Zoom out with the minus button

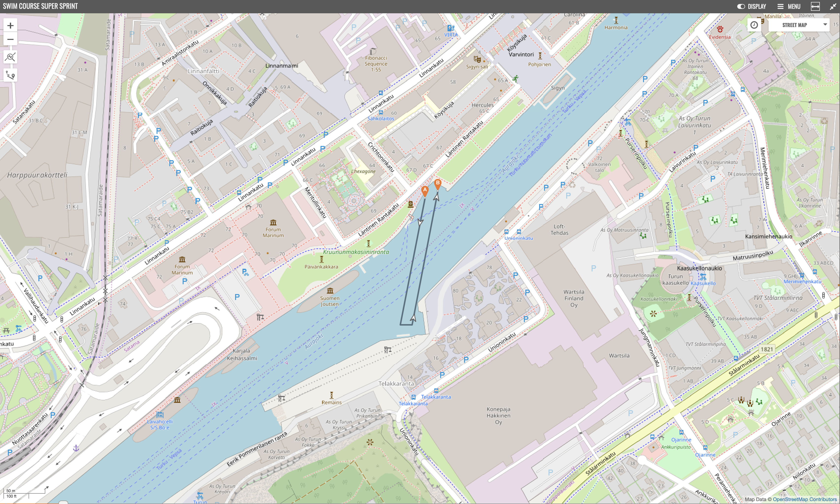pyautogui.click(x=11, y=39)
